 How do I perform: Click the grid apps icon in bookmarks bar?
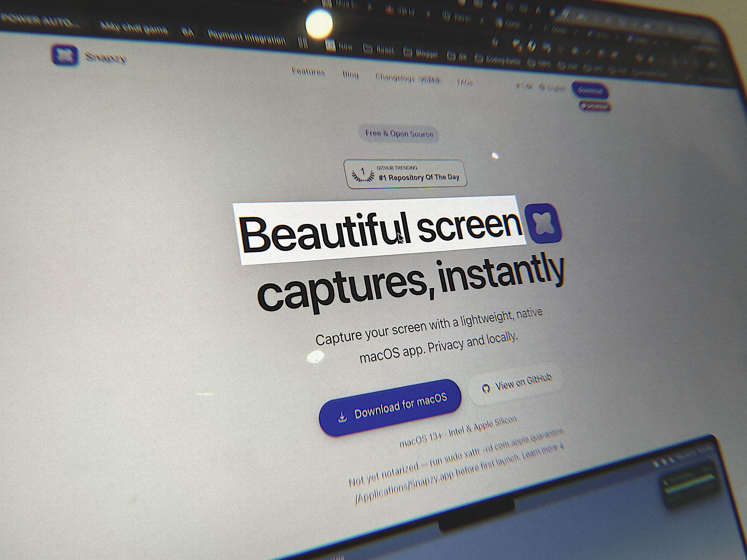click(x=303, y=43)
